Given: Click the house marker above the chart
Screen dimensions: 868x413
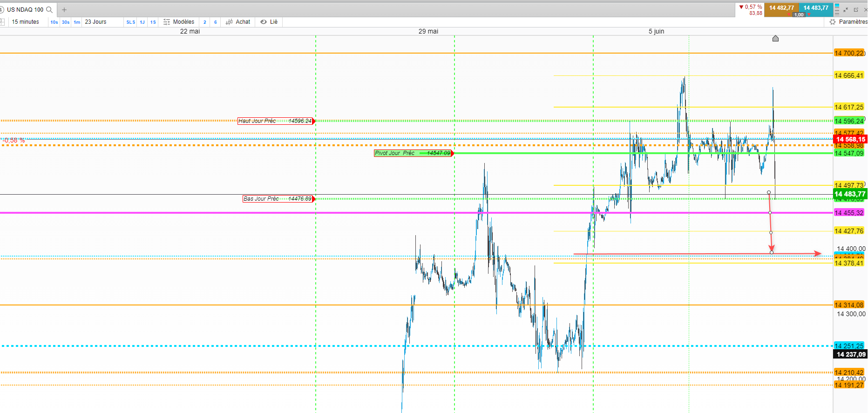Looking at the screenshot, I should (775, 38).
